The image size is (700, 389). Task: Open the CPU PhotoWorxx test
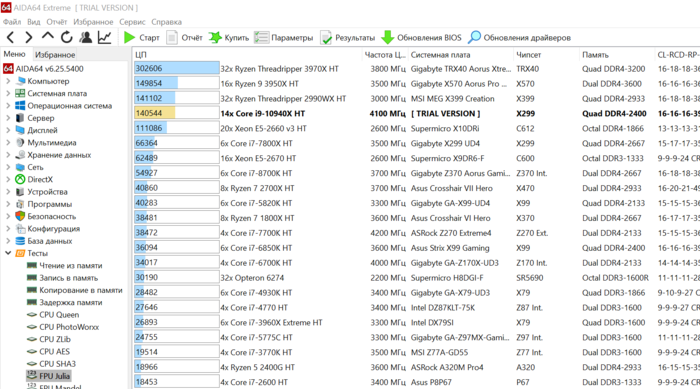(63, 327)
